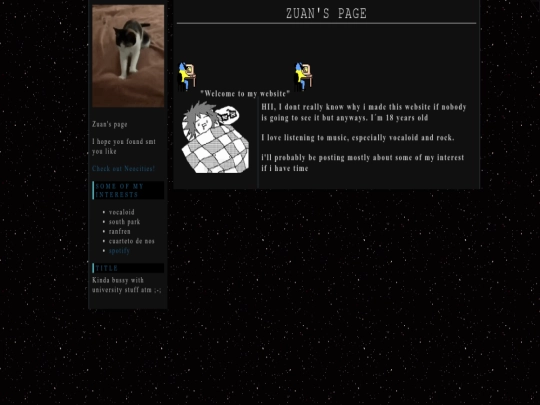Select the 'south park' list item

coord(124,222)
